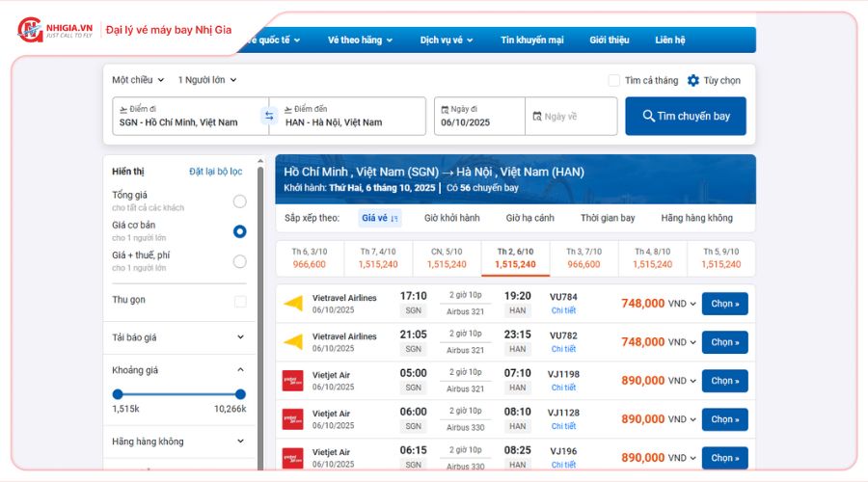
Task: Click the Điểm đi departure field
Action: pyautogui.click(x=190, y=117)
